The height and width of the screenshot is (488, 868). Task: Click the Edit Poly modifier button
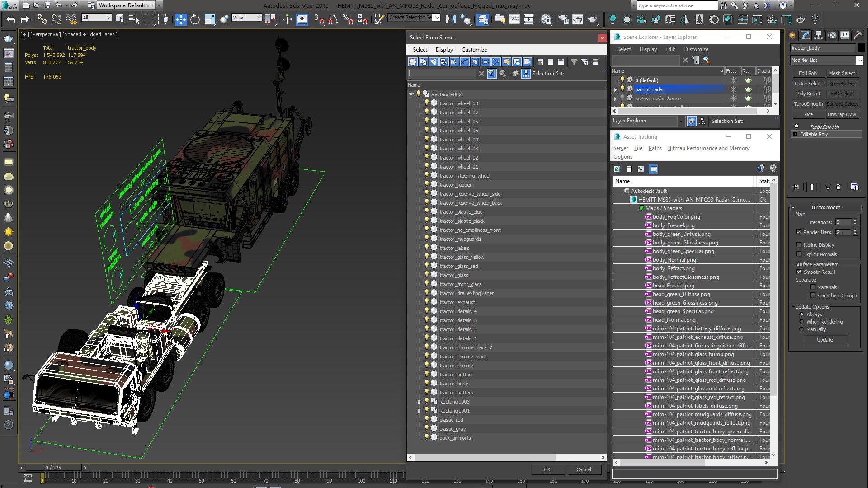click(808, 73)
